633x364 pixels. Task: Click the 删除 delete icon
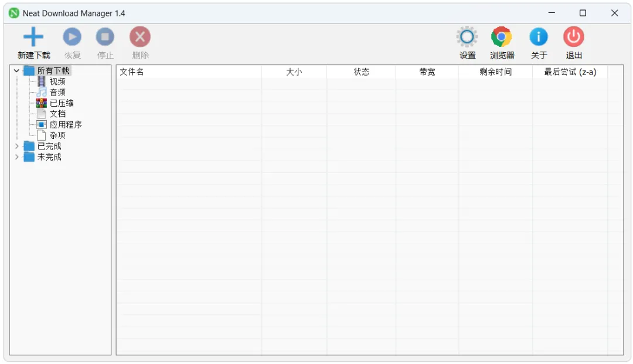140,37
